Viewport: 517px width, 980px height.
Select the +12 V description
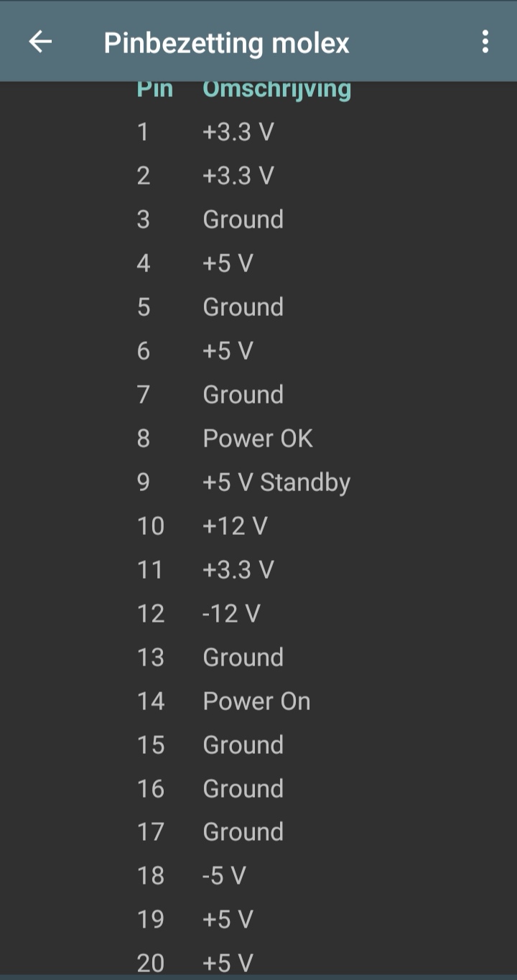pos(235,526)
